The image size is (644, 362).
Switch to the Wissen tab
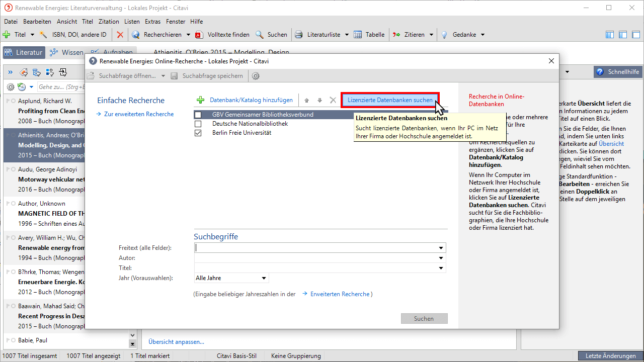[x=67, y=52]
